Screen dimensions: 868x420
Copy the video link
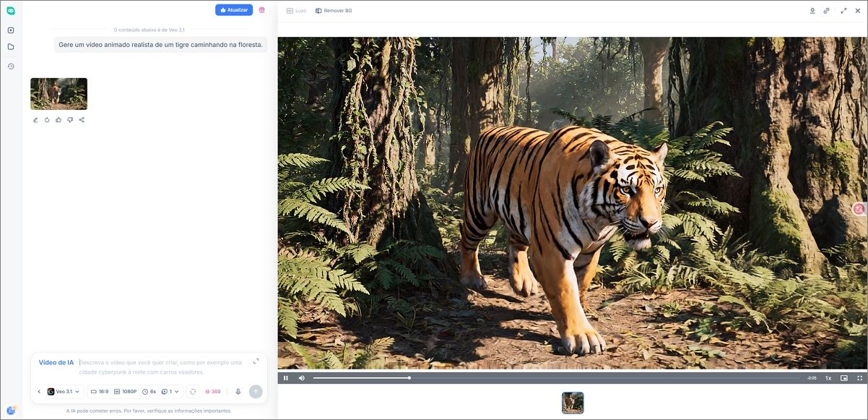(x=827, y=11)
